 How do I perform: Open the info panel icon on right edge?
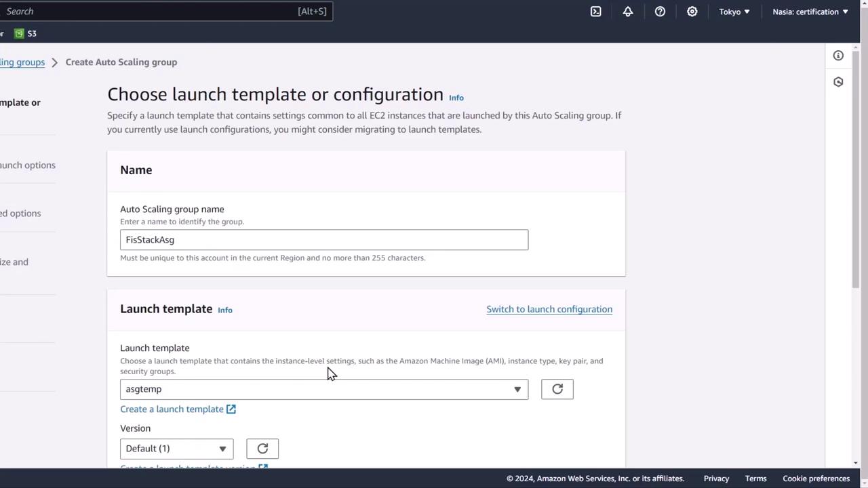838,56
